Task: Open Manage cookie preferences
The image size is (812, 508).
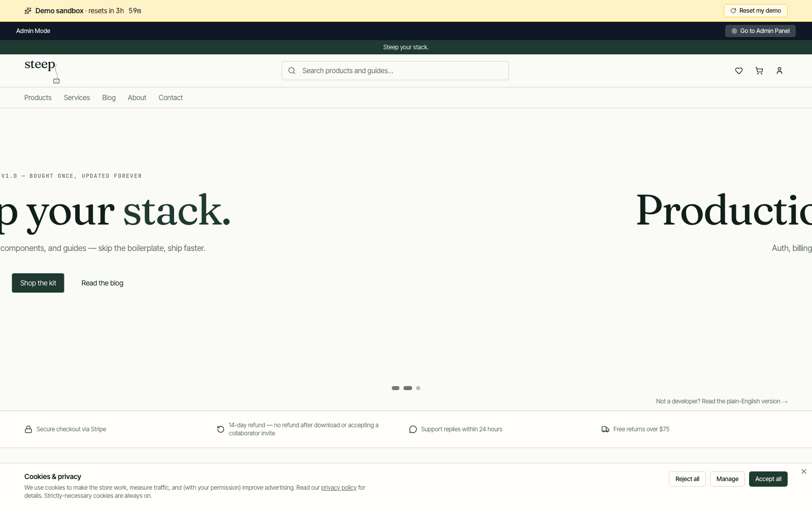Action: click(727, 479)
